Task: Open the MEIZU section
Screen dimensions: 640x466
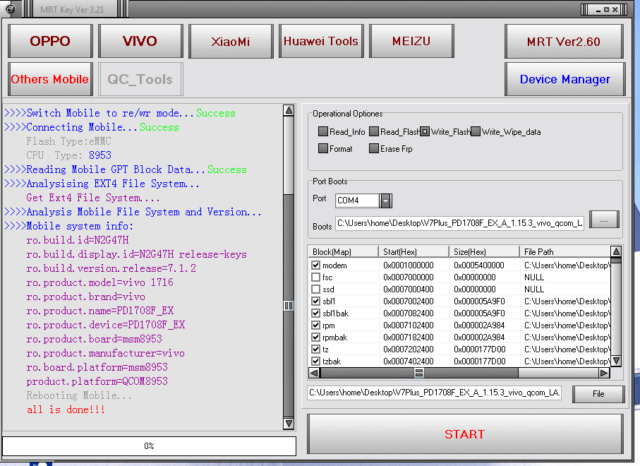Action: [x=411, y=41]
